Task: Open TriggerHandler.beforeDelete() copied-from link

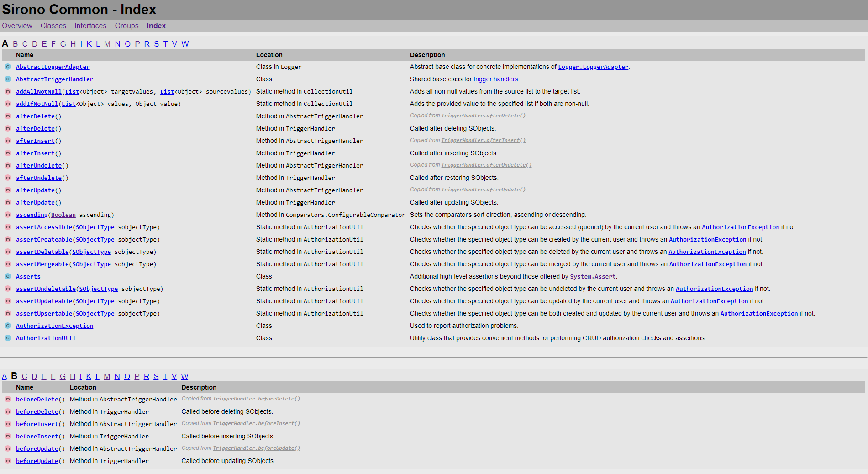Action: (257, 399)
